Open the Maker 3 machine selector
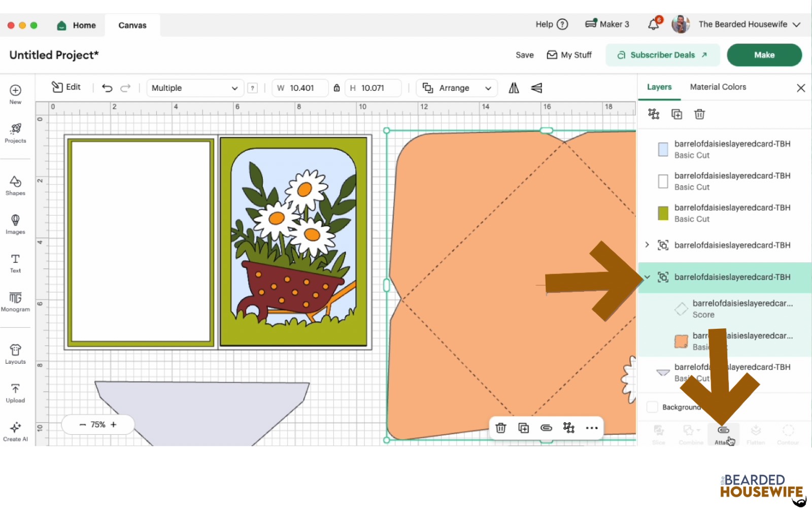812x516 pixels. 607,24
